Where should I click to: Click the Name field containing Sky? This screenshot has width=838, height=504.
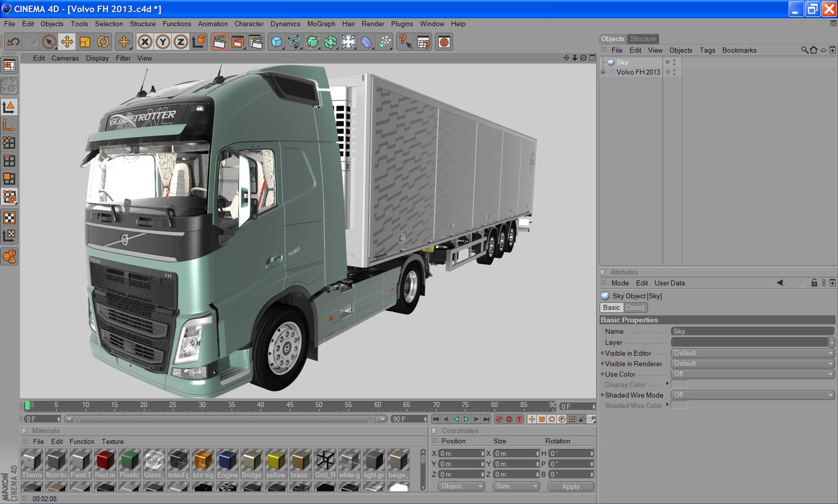pyautogui.click(x=752, y=331)
